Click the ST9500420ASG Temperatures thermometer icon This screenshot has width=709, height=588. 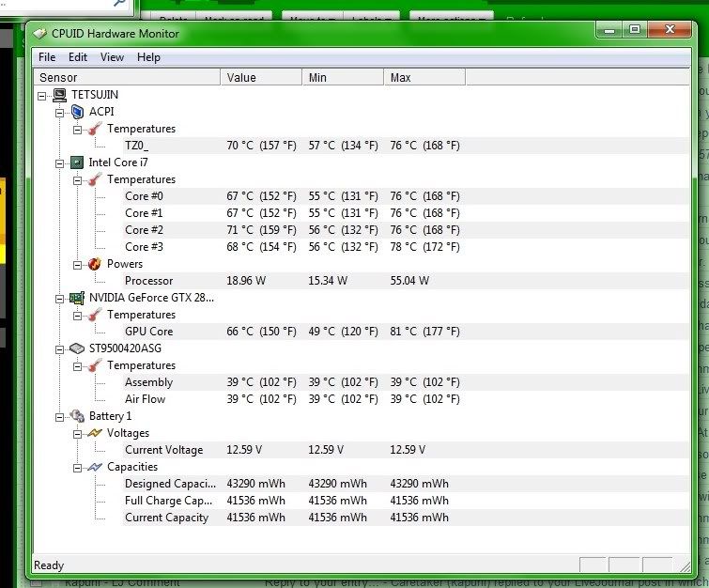point(95,365)
